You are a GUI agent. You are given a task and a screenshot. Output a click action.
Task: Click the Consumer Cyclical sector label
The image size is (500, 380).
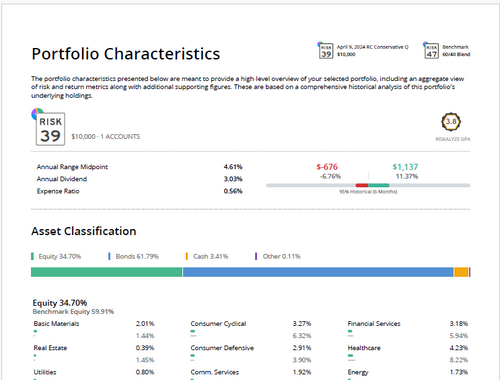pyautogui.click(x=218, y=324)
